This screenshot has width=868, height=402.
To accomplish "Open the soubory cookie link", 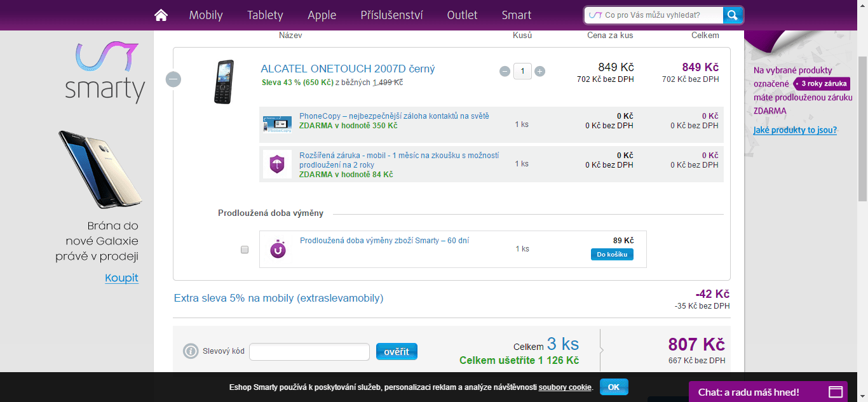I will [x=565, y=387].
